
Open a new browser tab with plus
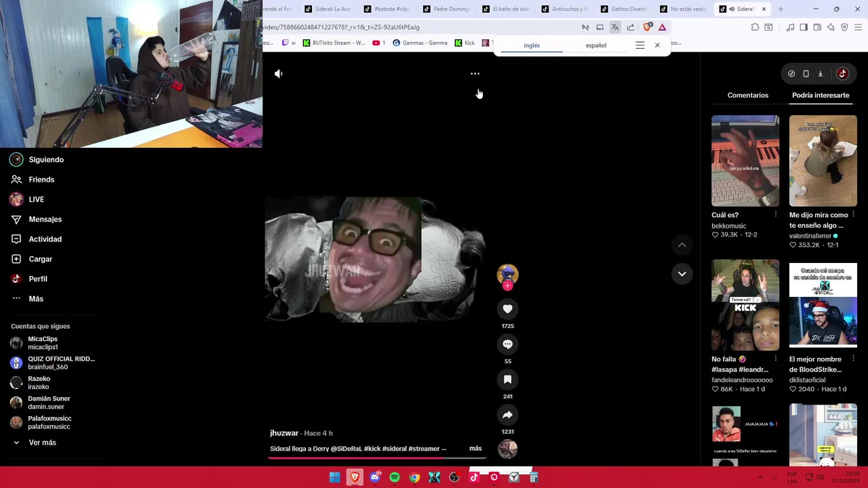pyautogui.click(x=781, y=9)
